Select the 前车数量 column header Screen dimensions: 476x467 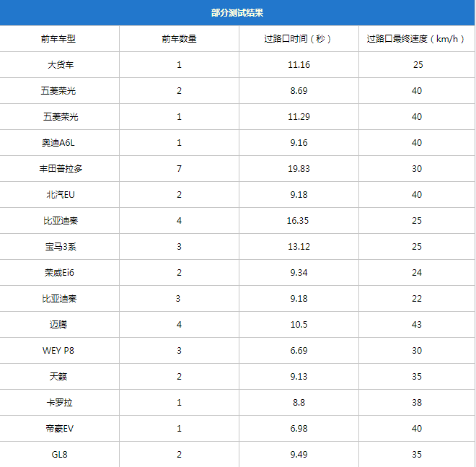pyautogui.click(x=179, y=39)
